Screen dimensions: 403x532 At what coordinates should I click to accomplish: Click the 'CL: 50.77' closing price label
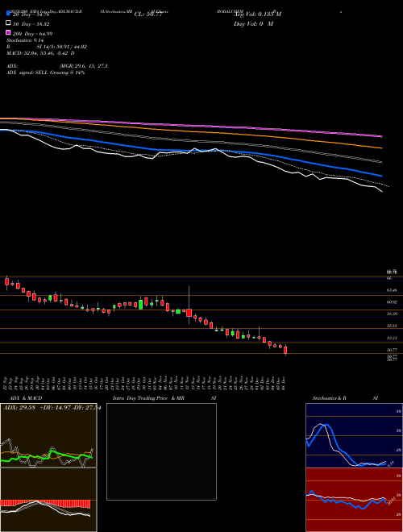point(148,15)
